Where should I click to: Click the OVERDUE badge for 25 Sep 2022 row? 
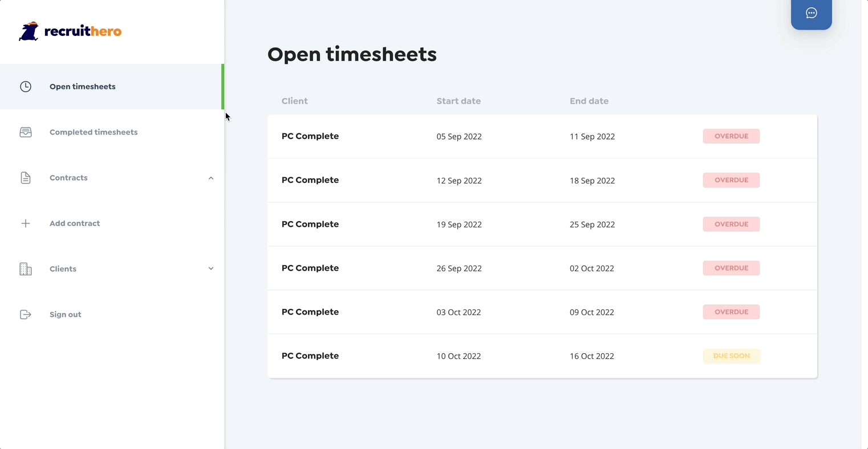tap(731, 224)
